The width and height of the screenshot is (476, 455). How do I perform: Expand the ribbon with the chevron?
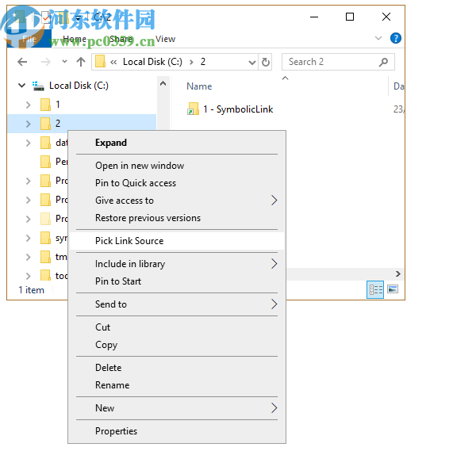click(x=378, y=38)
